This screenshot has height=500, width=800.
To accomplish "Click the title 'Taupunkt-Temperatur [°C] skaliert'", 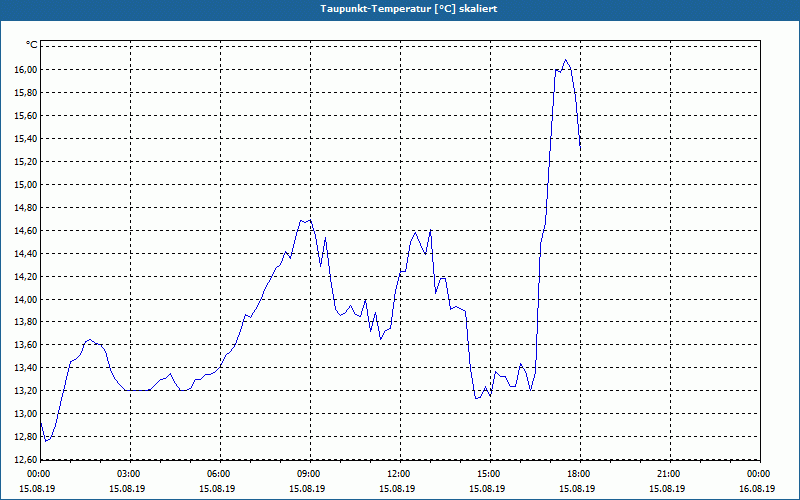I will pyautogui.click(x=409, y=9).
